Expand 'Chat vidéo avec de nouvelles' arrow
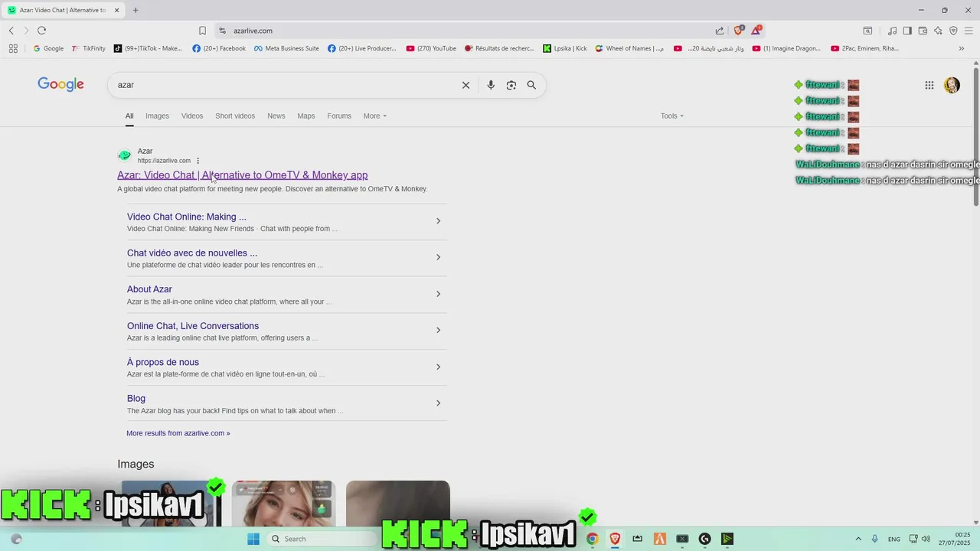980x551 pixels. pos(438,257)
